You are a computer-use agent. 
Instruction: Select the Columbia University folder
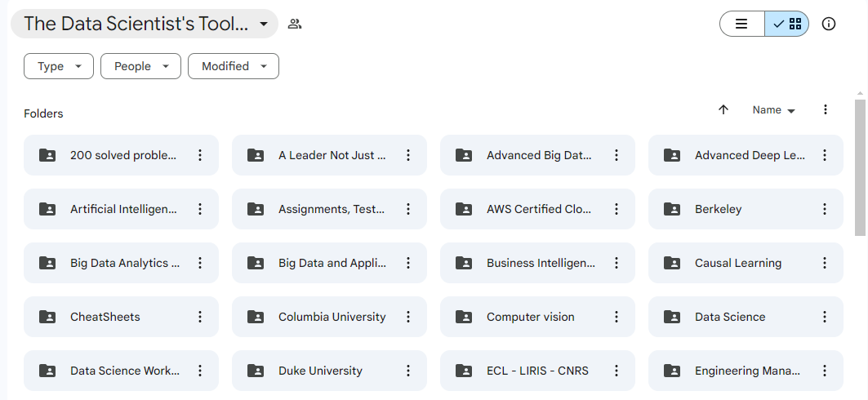pyautogui.click(x=329, y=317)
